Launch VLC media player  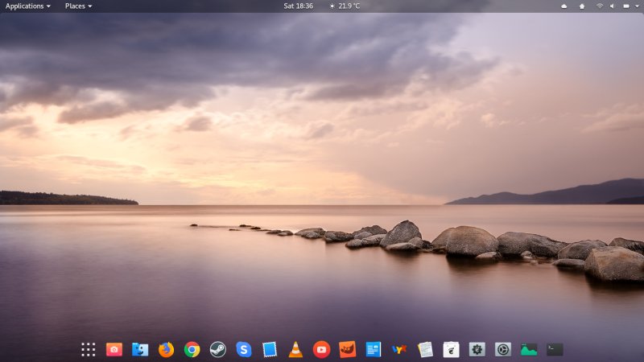tap(295, 349)
